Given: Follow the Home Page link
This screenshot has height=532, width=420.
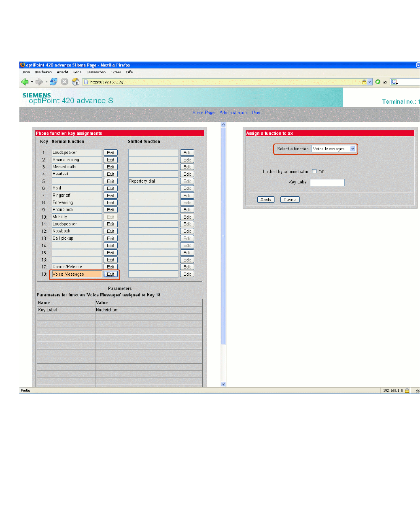Looking at the screenshot, I should click(x=204, y=113).
